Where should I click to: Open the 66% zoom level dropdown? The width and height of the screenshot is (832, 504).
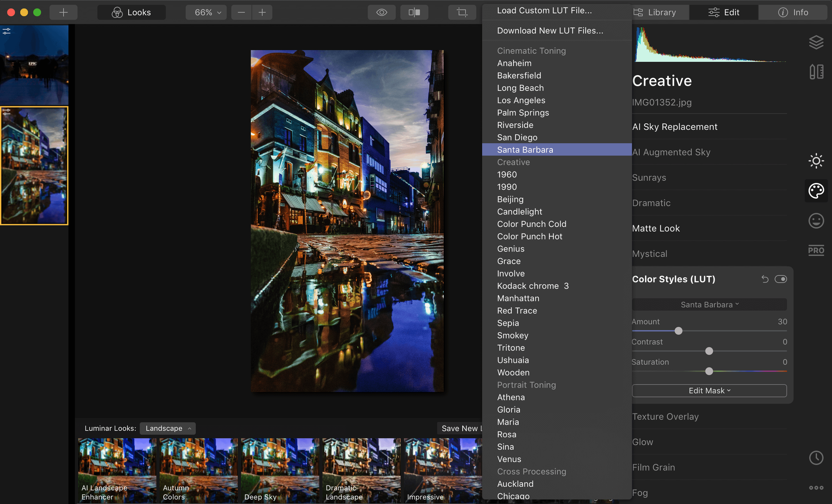(x=206, y=13)
